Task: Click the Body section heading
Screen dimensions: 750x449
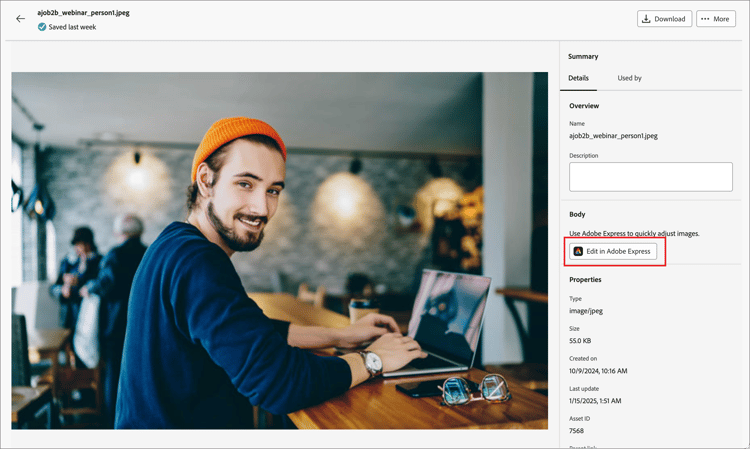Action: [x=577, y=214]
